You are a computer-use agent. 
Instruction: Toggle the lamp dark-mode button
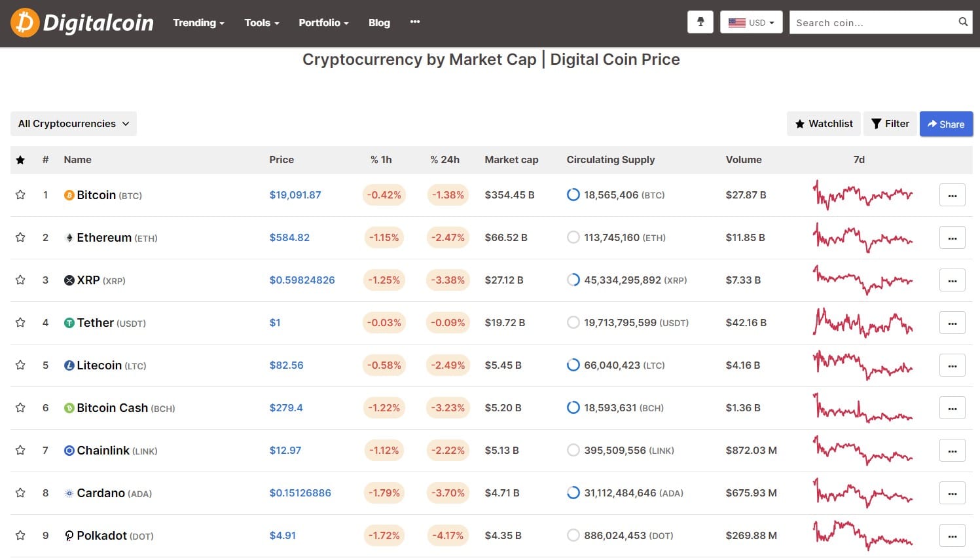(x=700, y=22)
